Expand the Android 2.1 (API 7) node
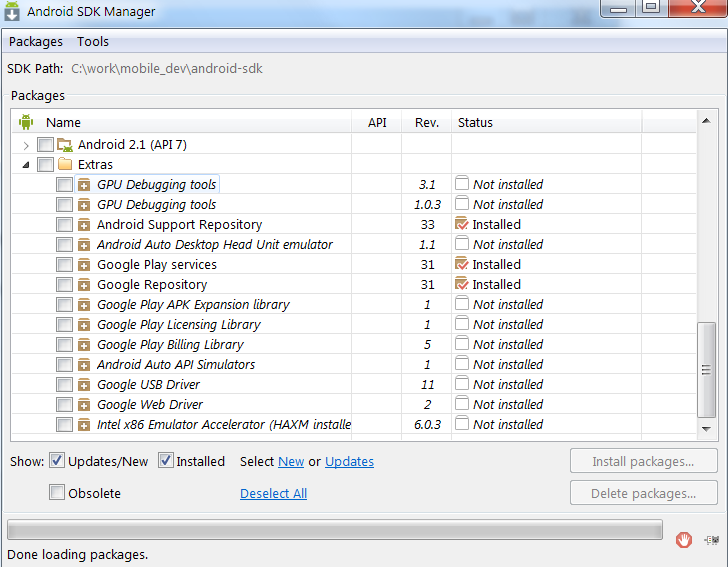 pyautogui.click(x=26, y=145)
